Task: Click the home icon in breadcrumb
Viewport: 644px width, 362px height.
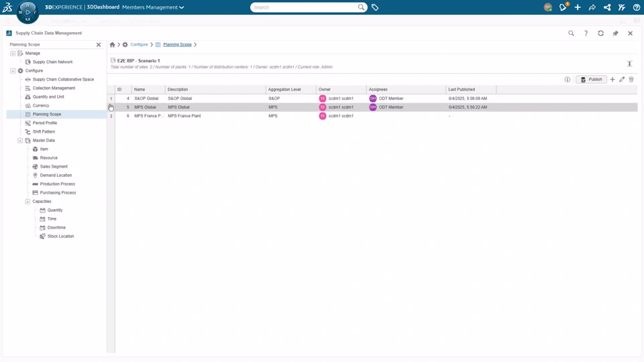Action: tap(112, 45)
